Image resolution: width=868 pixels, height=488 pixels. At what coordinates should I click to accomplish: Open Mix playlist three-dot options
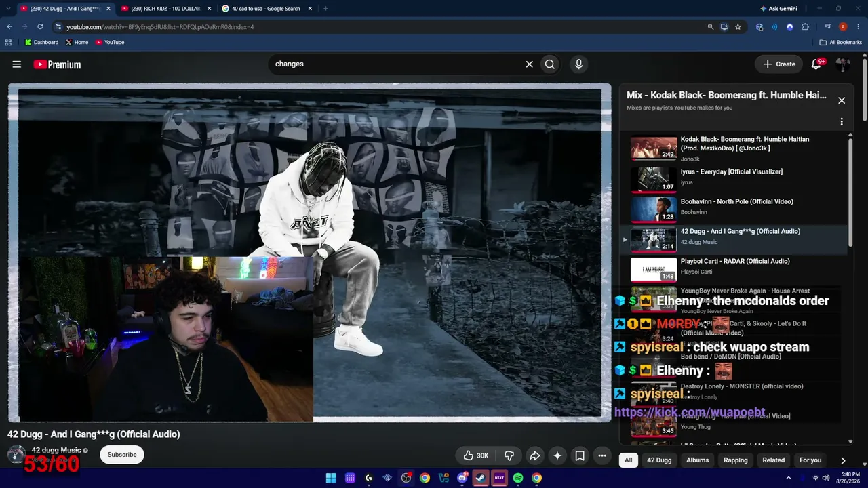click(x=842, y=122)
